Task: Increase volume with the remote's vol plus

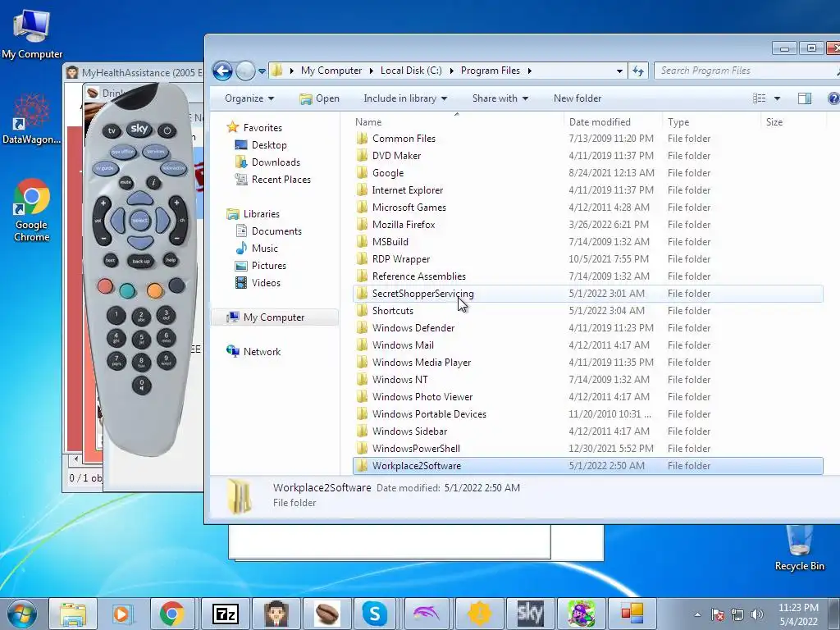Action: tap(103, 203)
